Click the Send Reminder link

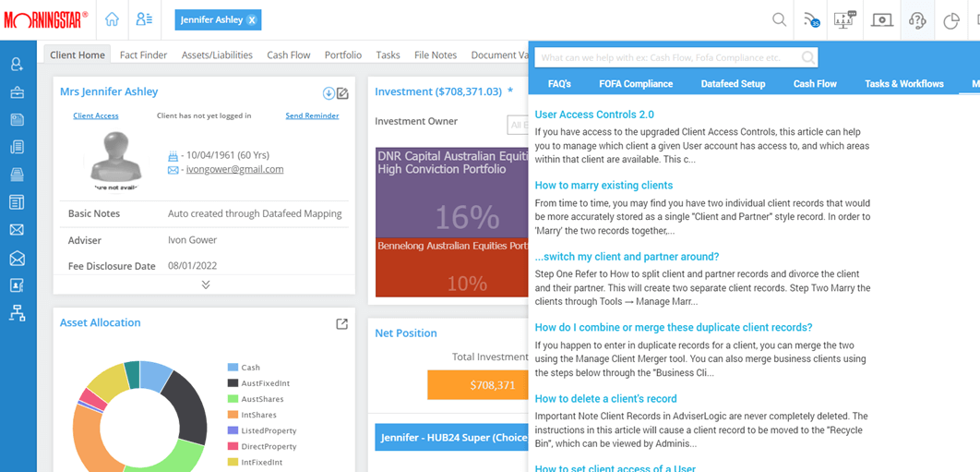313,115
